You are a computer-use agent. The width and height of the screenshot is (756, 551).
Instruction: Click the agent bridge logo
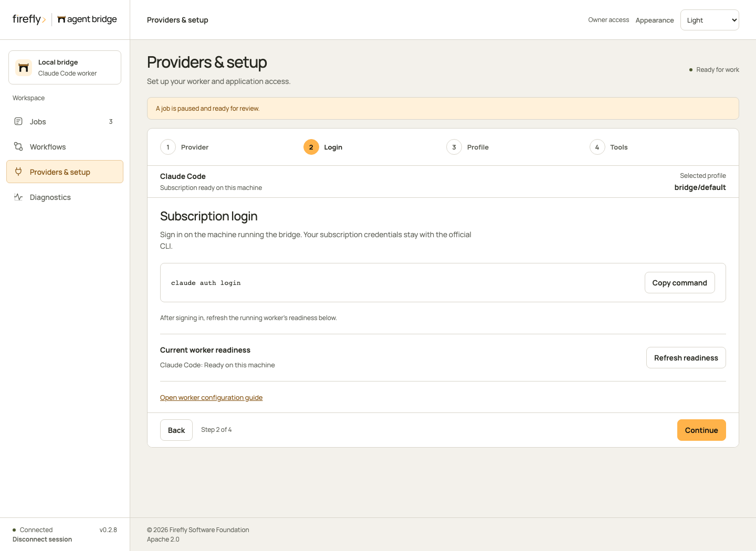87,19
